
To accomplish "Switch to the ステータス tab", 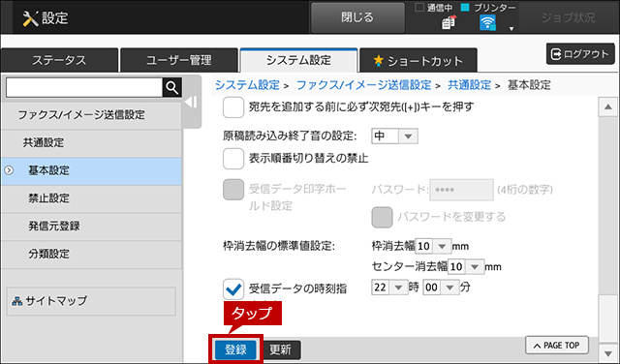I will pos(59,60).
